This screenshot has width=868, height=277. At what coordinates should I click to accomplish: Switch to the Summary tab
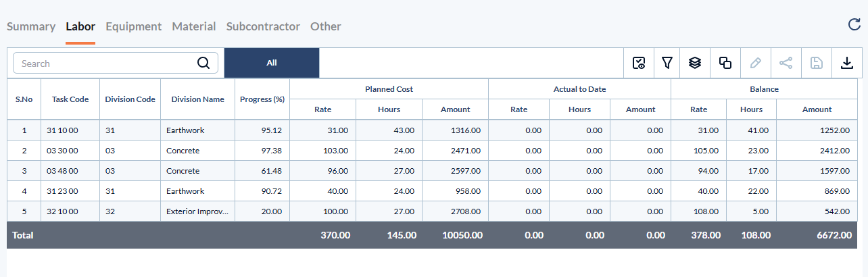point(31,27)
